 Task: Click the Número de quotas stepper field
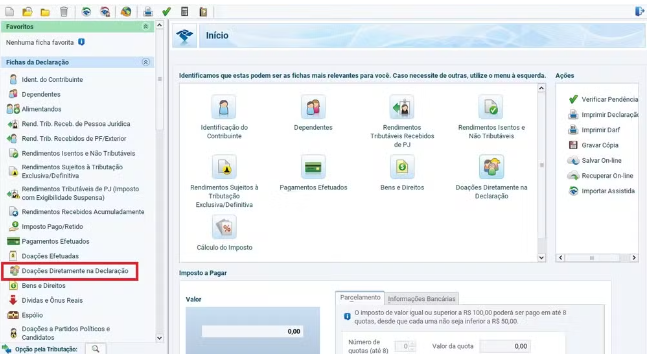point(405,346)
